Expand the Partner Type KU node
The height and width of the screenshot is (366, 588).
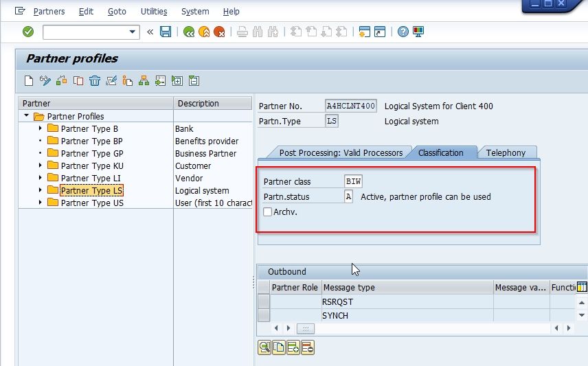40,165
